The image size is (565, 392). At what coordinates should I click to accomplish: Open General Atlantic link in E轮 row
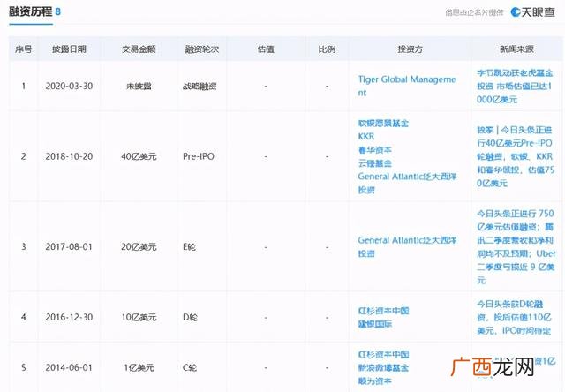[x=407, y=247]
